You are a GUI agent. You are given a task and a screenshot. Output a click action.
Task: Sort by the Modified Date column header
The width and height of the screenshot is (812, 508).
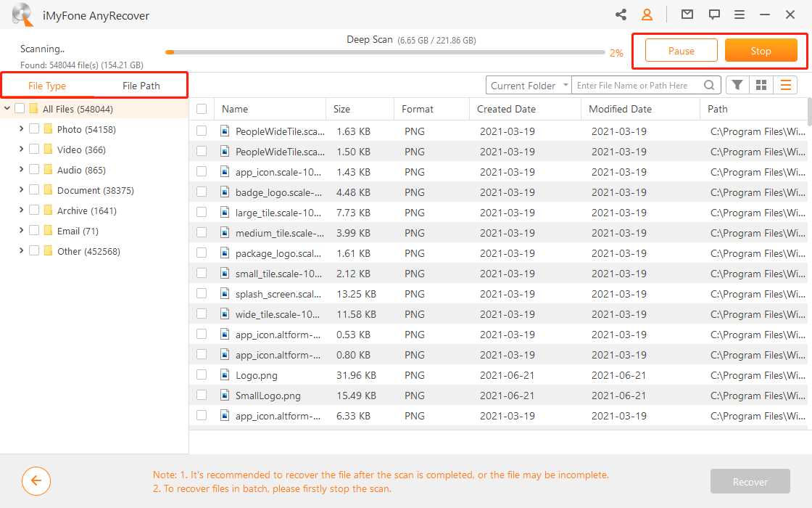coord(620,109)
